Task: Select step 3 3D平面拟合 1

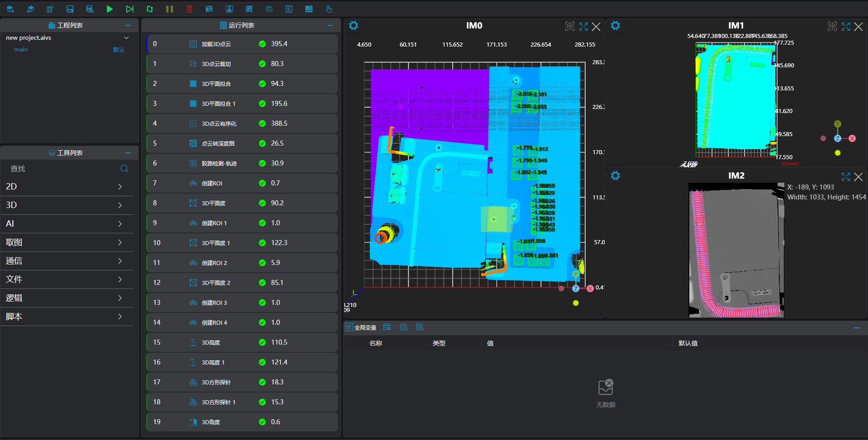Action: point(242,104)
